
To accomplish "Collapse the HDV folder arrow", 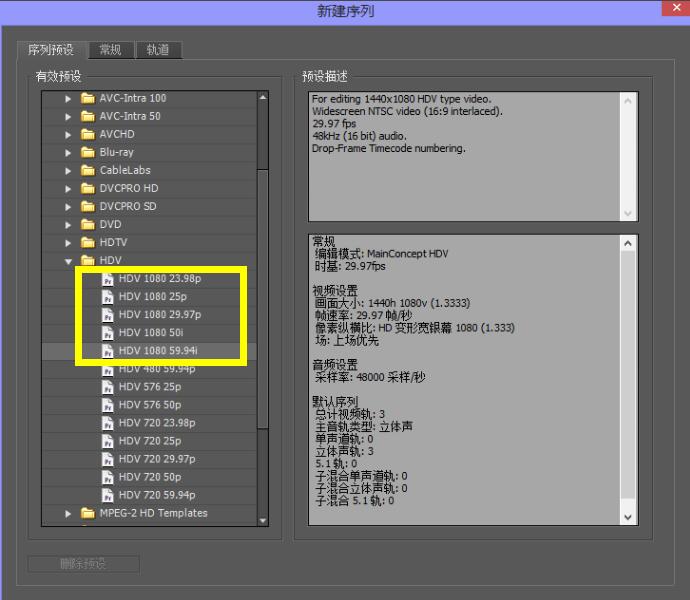I will click(68, 261).
